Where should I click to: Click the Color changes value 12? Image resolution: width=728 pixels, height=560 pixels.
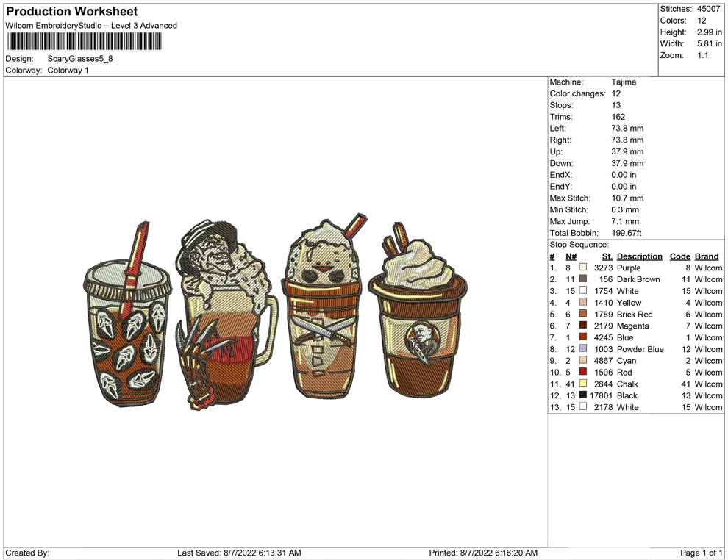click(616, 93)
